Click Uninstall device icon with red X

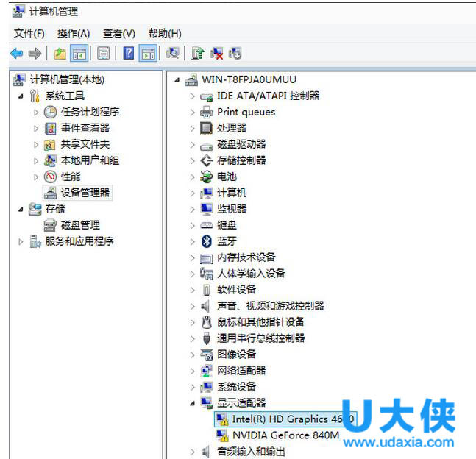pyautogui.click(x=216, y=53)
